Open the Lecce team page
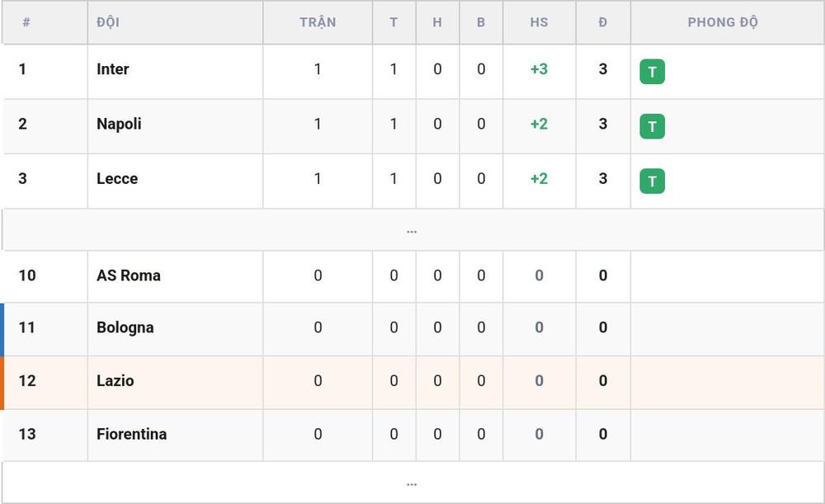Image resolution: width=825 pixels, height=504 pixels. click(117, 178)
